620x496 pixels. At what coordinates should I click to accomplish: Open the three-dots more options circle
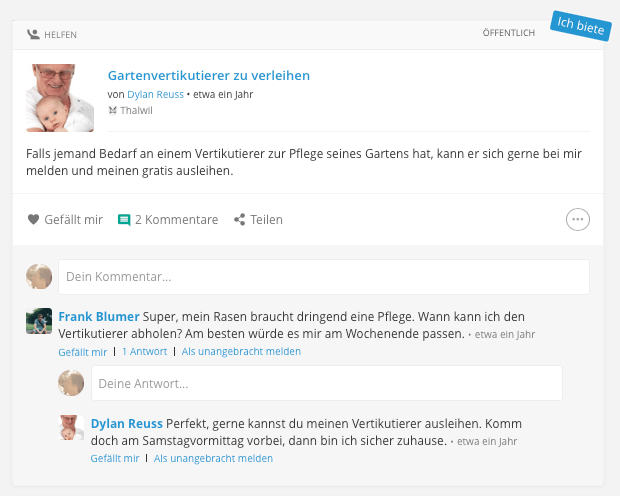click(x=577, y=219)
